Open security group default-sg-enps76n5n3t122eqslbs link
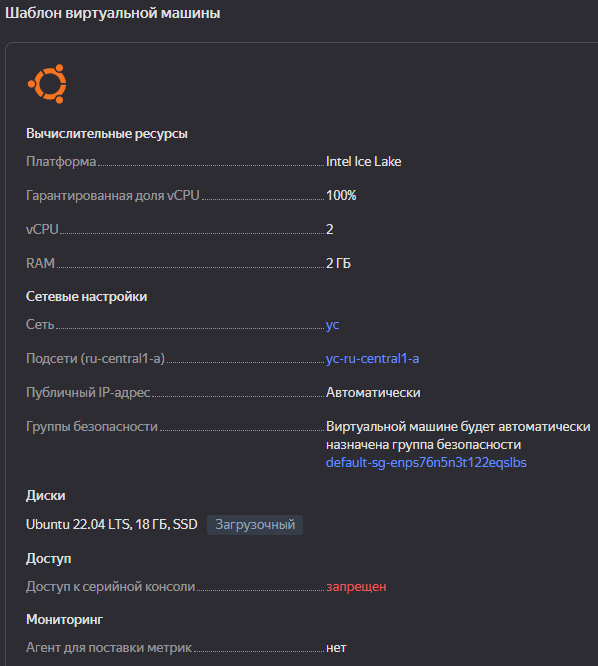Screen dimensions: 598x666 coord(426,463)
